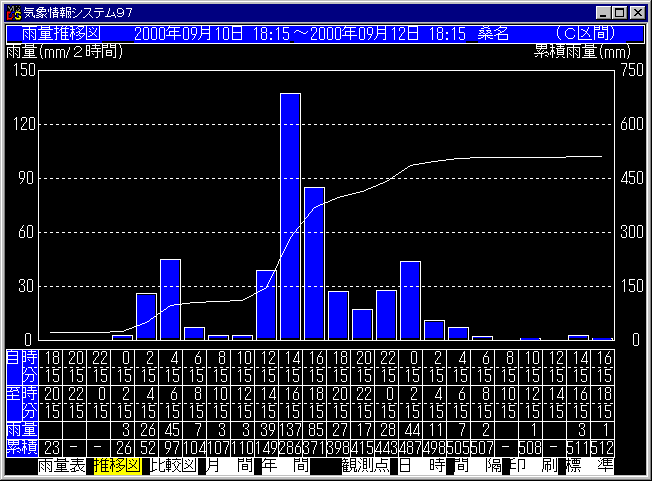Click the 桑名 station name in header

pos(493,33)
